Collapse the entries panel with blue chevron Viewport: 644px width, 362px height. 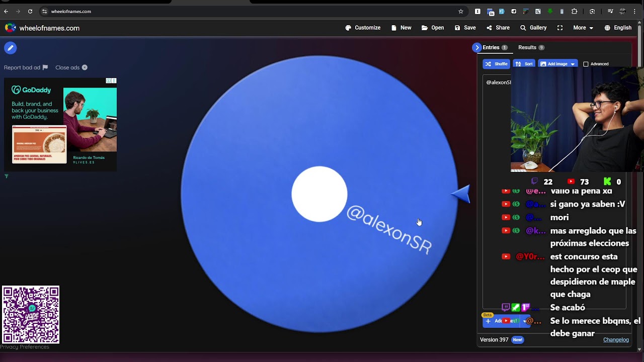click(x=477, y=47)
